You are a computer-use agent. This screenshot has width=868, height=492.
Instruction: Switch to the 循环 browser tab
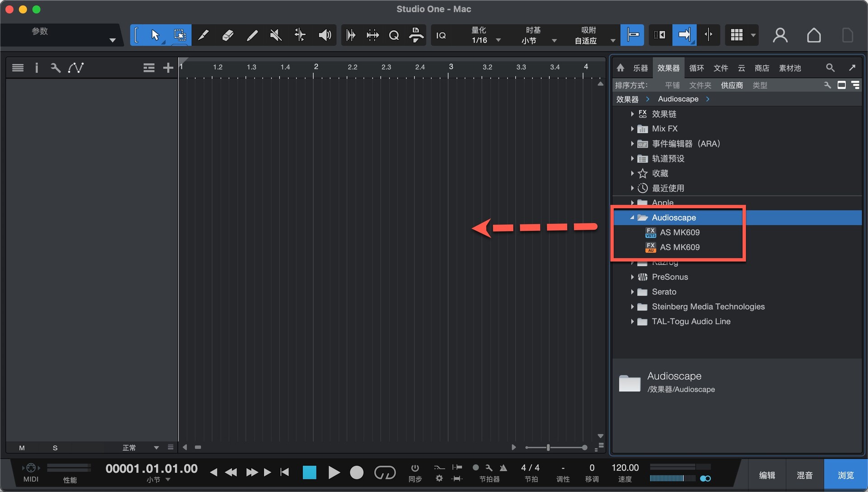(696, 68)
